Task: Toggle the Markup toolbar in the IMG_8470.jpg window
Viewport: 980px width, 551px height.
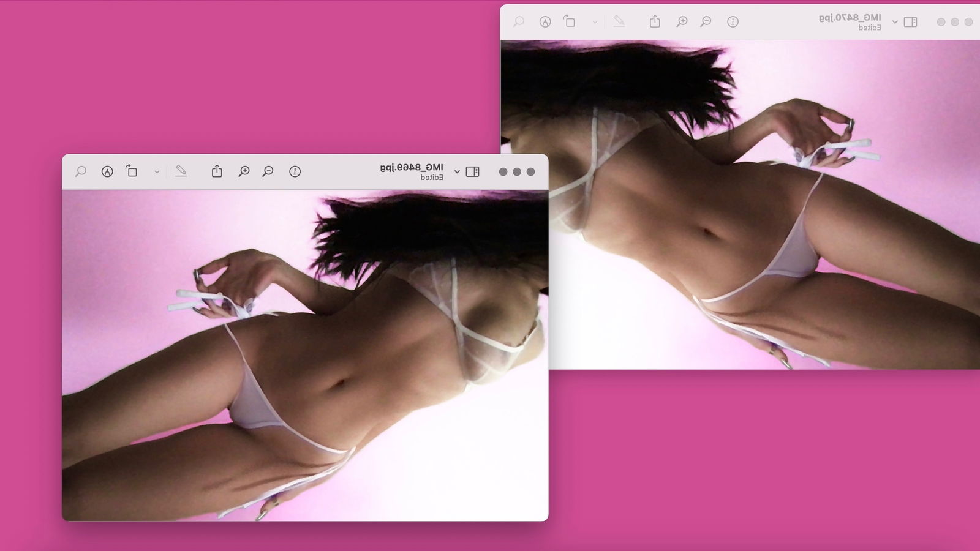Action: coord(545,21)
